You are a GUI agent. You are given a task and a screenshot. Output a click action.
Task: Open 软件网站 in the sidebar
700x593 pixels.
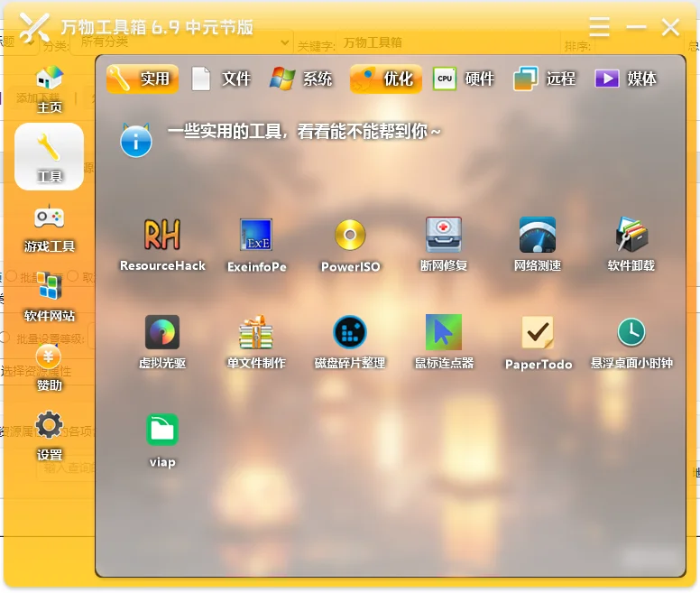(49, 298)
